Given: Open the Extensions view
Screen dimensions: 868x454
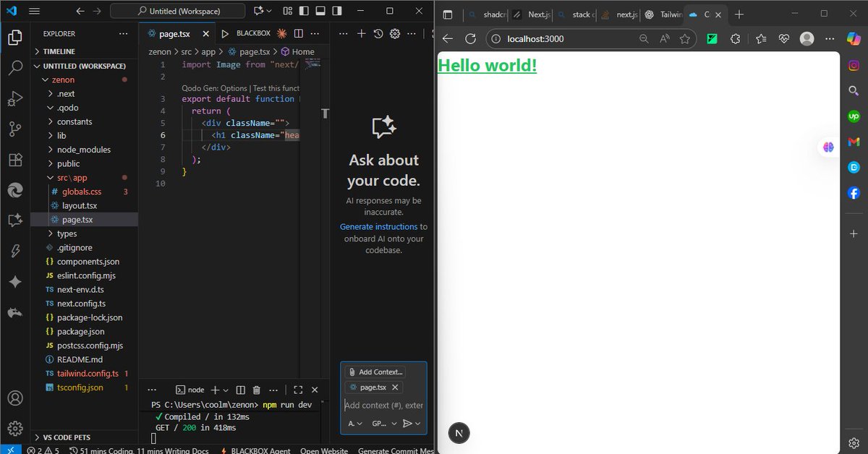Looking at the screenshot, I should [14, 160].
